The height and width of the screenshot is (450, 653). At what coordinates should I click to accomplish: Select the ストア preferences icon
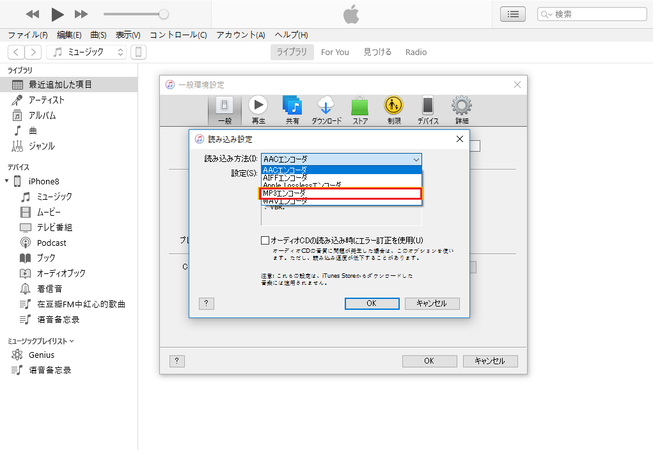pyautogui.click(x=360, y=110)
